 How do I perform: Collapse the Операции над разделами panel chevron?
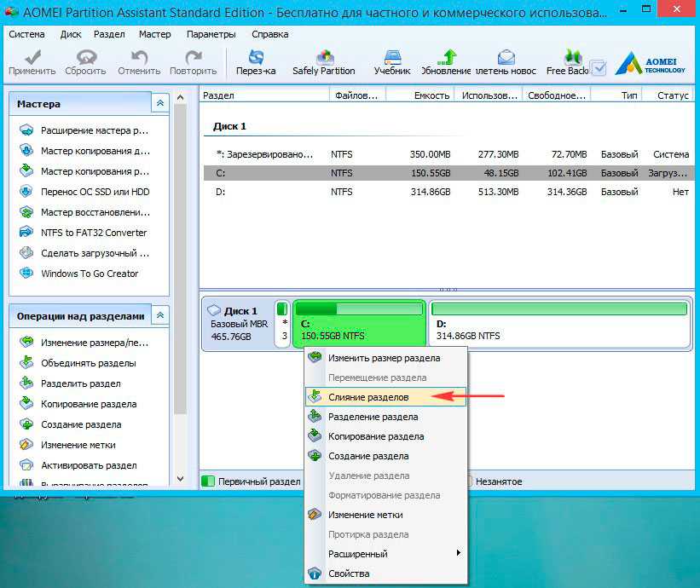pos(160,316)
